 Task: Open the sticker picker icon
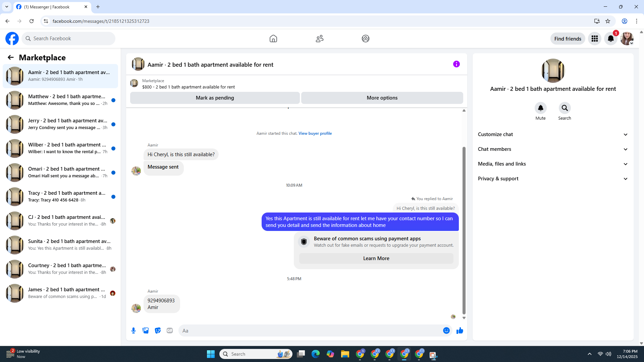point(158,330)
